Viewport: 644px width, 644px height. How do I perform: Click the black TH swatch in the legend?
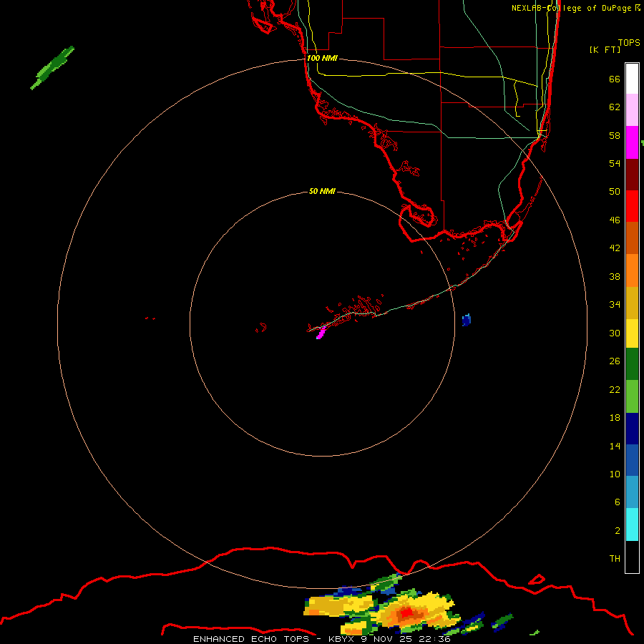(x=632, y=556)
